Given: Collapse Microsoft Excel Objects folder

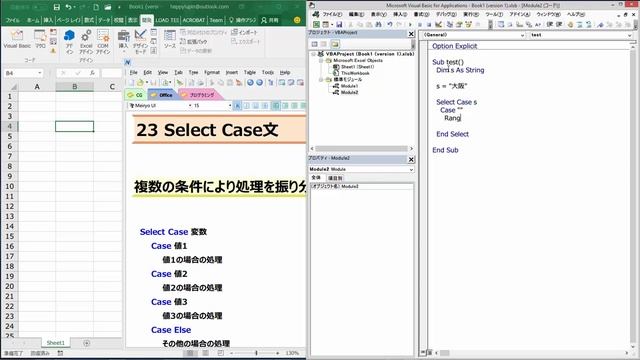Looking at the screenshot, I should pyautogui.click(x=321, y=60).
